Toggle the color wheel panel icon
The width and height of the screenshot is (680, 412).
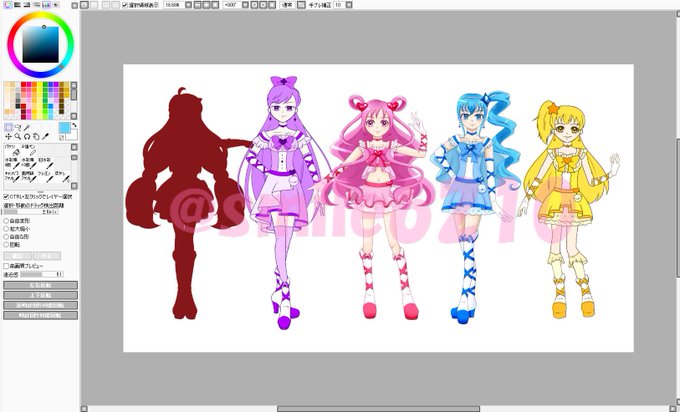[8, 5]
